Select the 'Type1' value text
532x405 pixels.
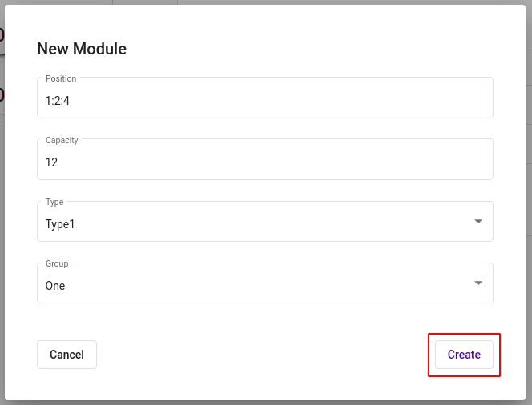(x=60, y=224)
